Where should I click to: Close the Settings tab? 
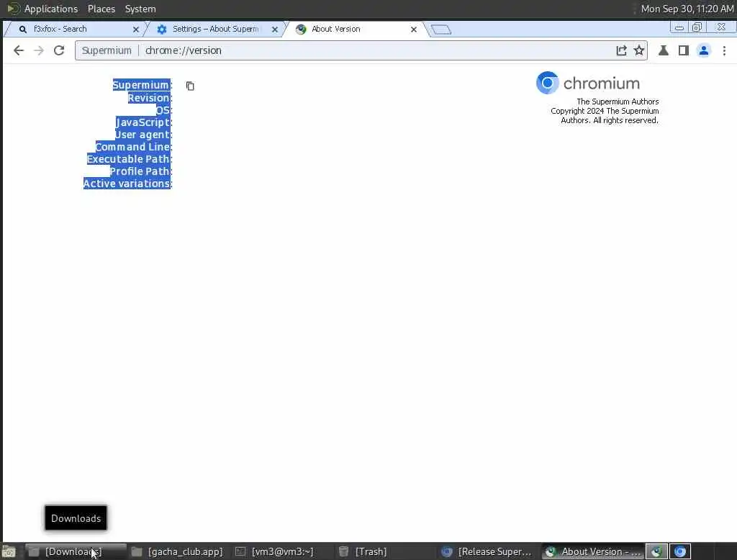[275, 30]
